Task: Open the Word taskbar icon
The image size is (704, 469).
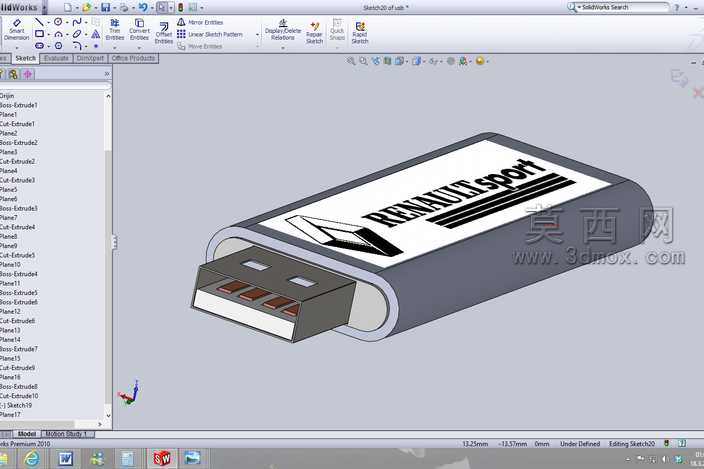Action: pos(66,459)
